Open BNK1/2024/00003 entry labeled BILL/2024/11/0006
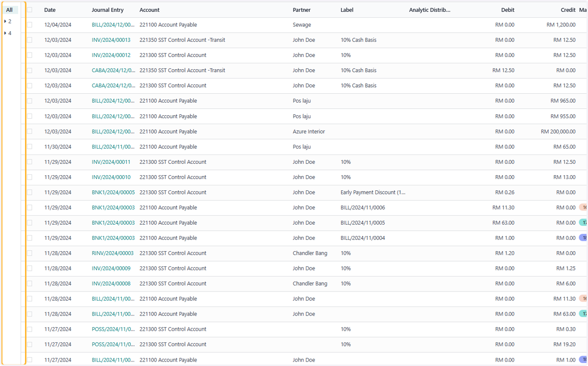The width and height of the screenshot is (588, 366). point(113,208)
